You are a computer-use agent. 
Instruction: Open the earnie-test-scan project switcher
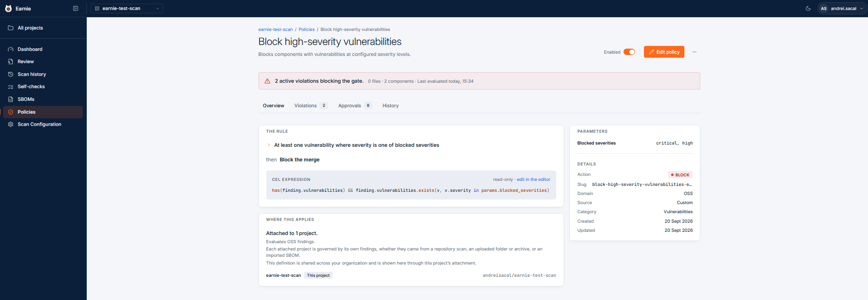point(127,8)
